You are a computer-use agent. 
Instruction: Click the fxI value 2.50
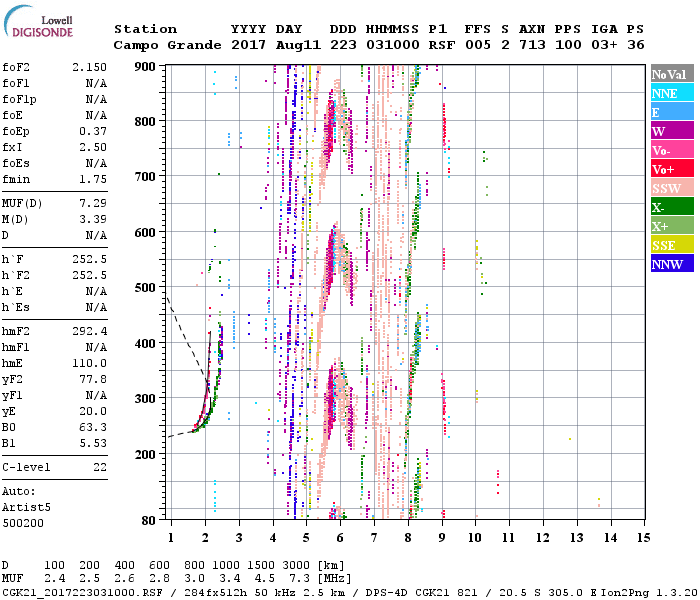pyautogui.click(x=93, y=147)
